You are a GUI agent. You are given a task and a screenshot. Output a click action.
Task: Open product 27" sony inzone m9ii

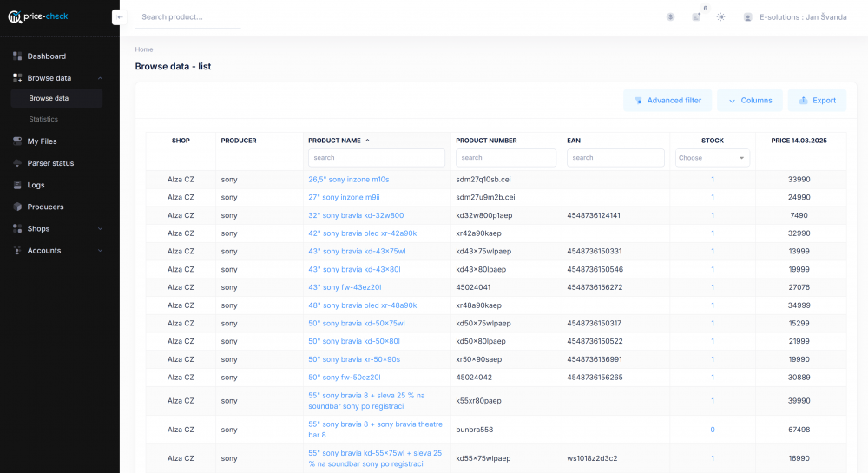pyautogui.click(x=344, y=197)
